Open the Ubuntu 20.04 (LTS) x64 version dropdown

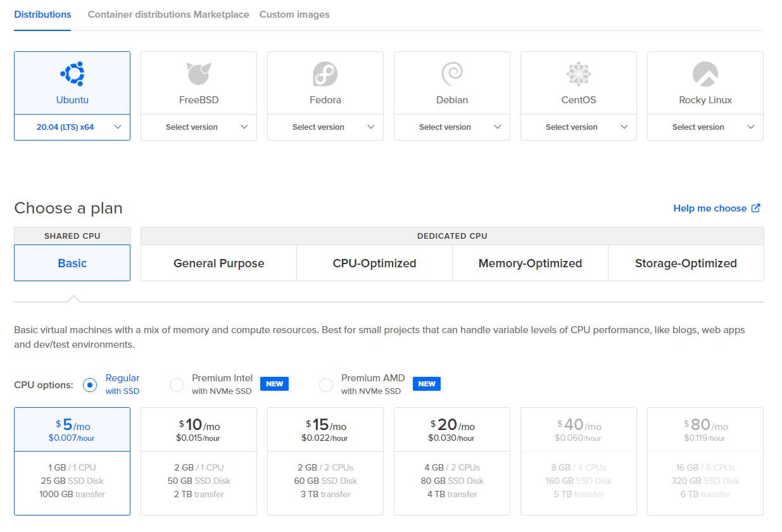72,127
